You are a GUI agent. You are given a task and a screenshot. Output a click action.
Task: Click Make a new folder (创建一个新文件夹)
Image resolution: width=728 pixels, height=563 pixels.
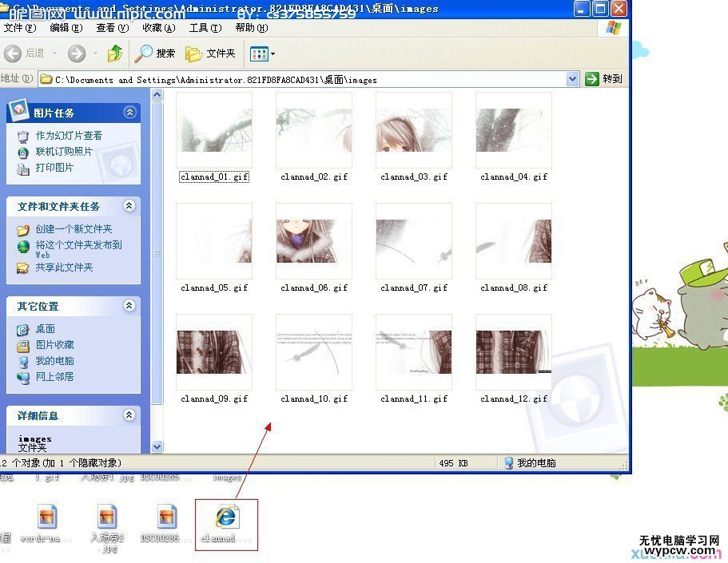pos(74,229)
